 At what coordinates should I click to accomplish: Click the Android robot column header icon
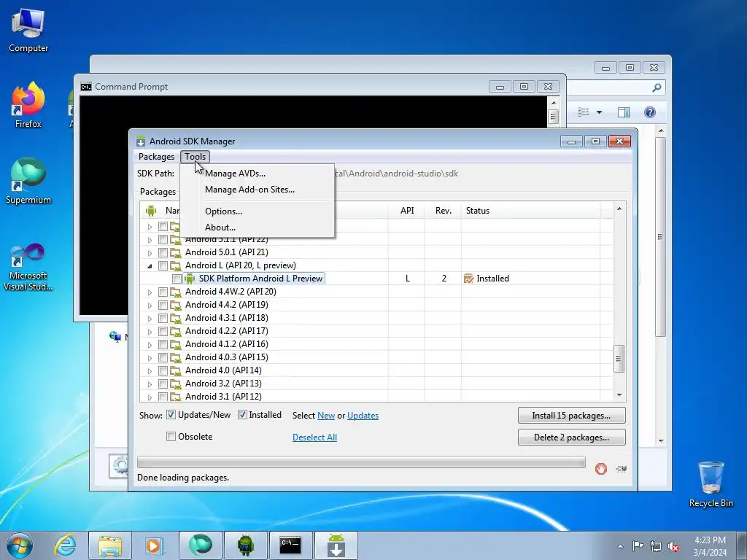pyautogui.click(x=151, y=211)
